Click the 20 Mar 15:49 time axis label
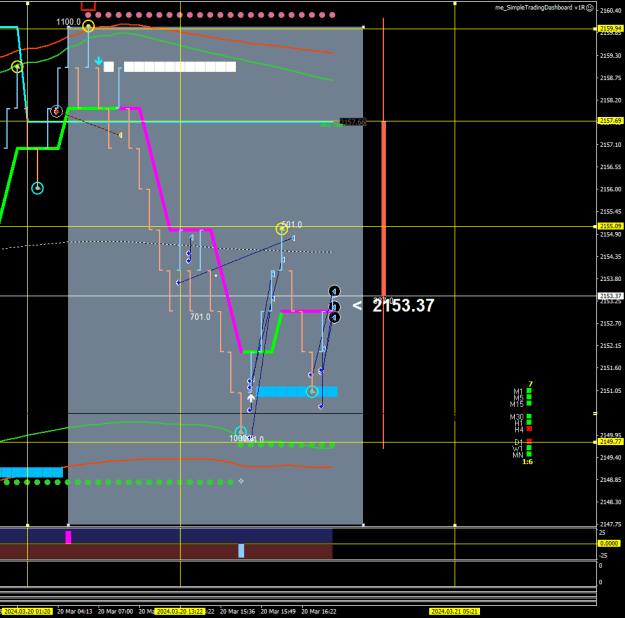This screenshot has height=618, width=625. [x=278, y=612]
